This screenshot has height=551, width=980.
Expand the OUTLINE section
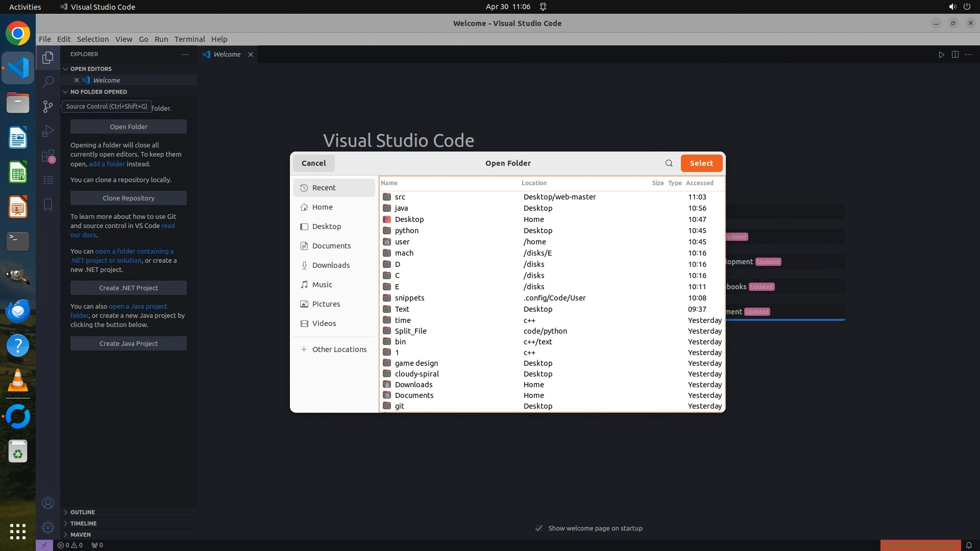click(x=82, y=512)
